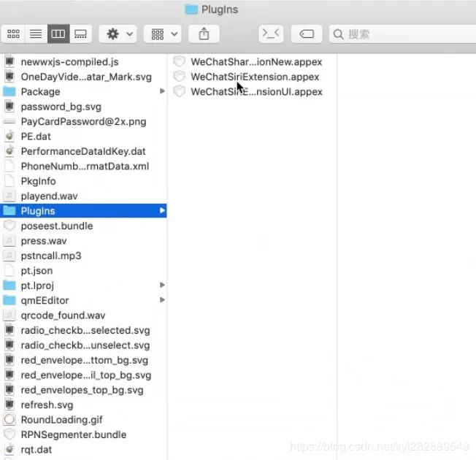Screen dimensions: 476x460
Task: Select PhoneNumb...rmatData.xml file
Action: 83,166
